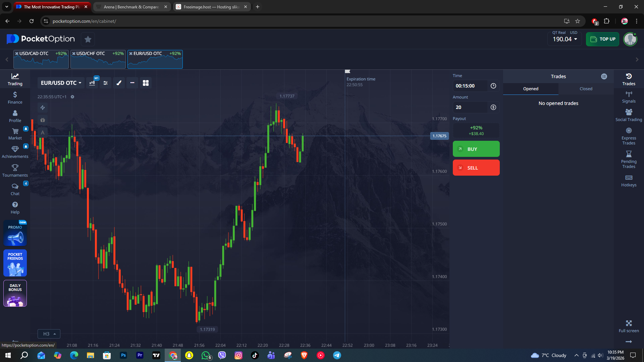Click the TOP UP button
This screenshot has height=362, width=644.
(602, 39)
